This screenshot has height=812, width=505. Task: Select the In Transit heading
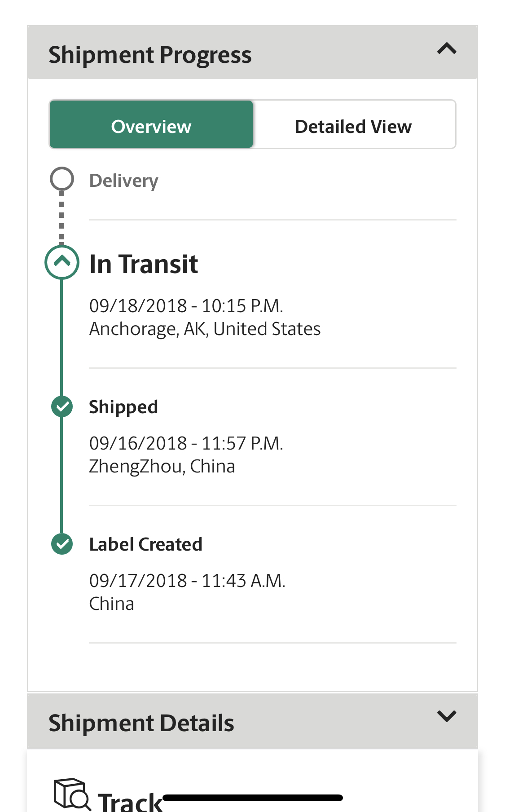(144, 264)
